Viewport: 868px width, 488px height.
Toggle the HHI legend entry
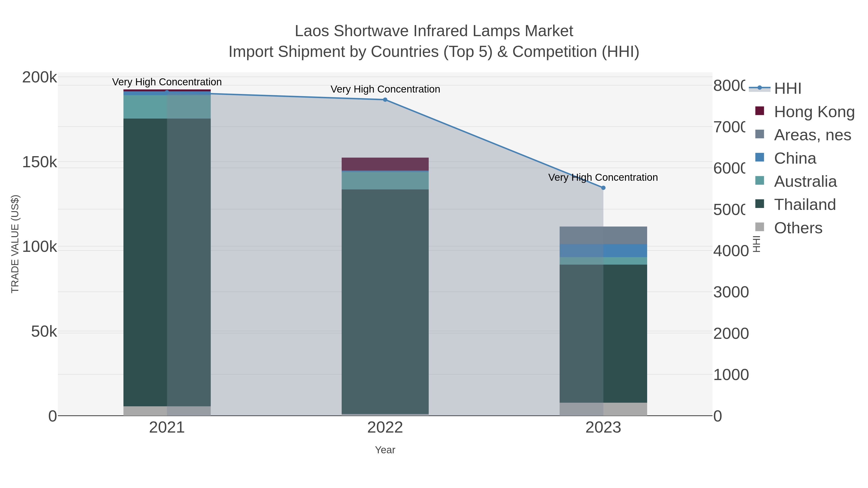[x=775, y=89]
